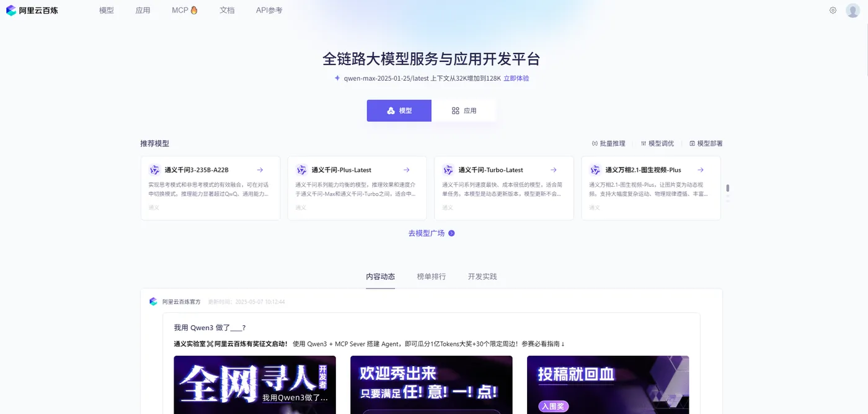The width and height of the screenshot is (868, 414).
Task: Open the 投稿就回血 banner image
Action: tap(608, 385)
